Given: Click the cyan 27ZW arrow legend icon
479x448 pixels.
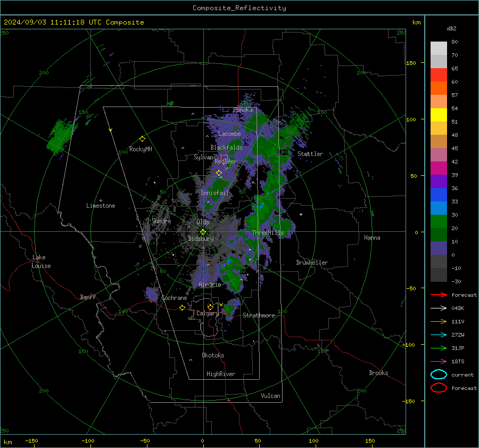Looking at the screenshot, I should point(439,335).
